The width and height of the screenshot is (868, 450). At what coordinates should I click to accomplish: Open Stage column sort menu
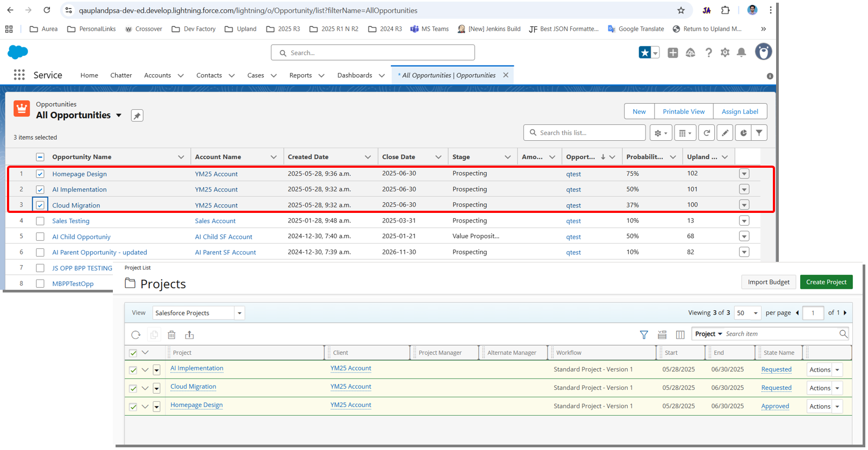click(507, 157)
